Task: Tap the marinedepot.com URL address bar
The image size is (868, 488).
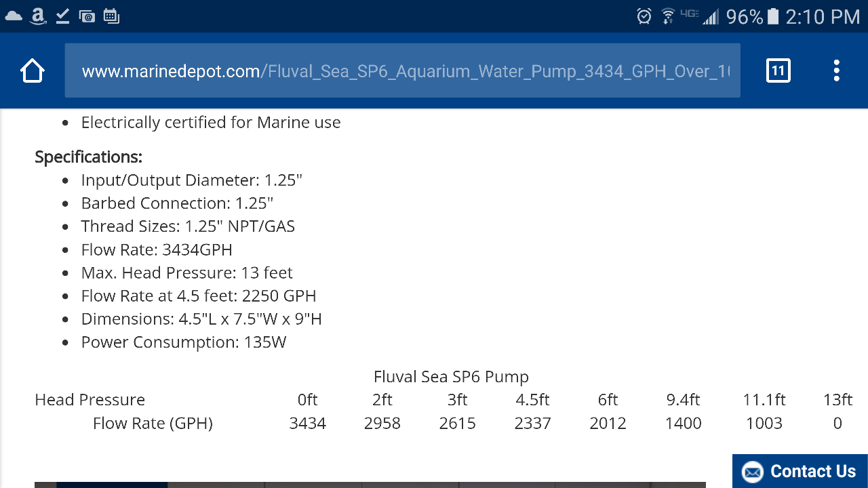Action: [402, 70]
